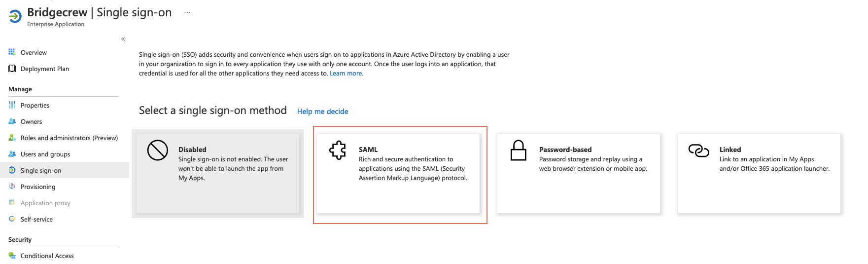The height and width of the screenshot is (264, 868).
Task: Choose the SAML method title
Action: click(368, 150)
